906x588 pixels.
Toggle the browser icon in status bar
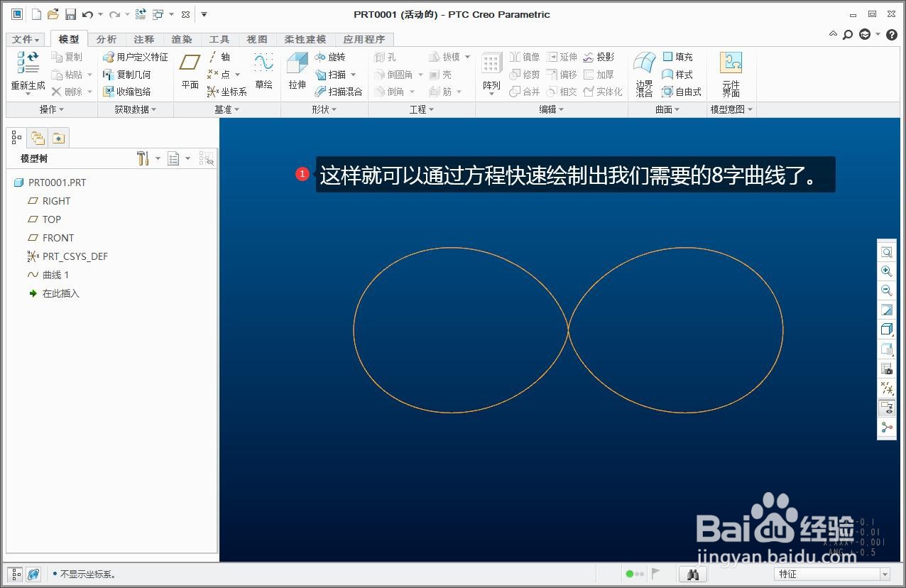(33, 574)
